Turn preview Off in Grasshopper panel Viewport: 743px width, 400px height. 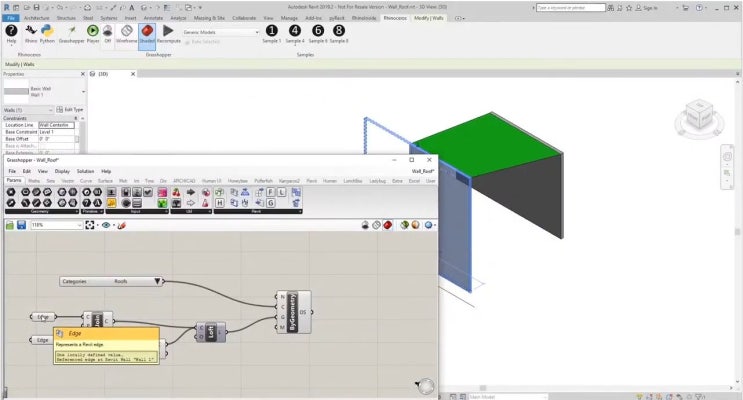point(108,34)
